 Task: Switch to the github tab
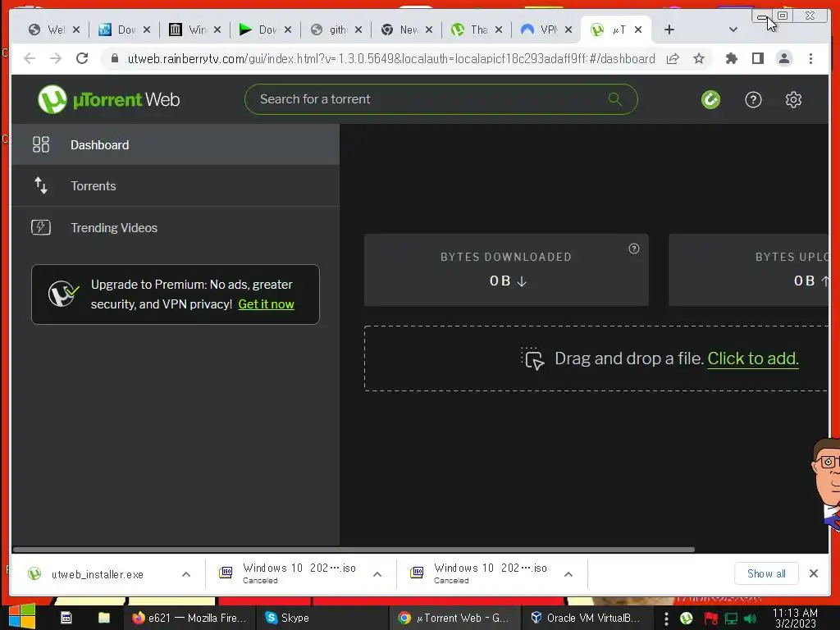[330, 30]
